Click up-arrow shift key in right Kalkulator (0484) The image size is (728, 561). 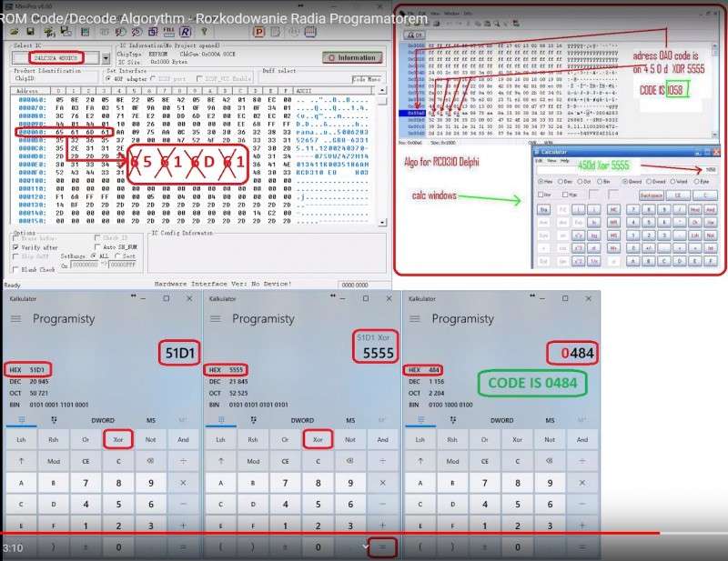[420, 461]
